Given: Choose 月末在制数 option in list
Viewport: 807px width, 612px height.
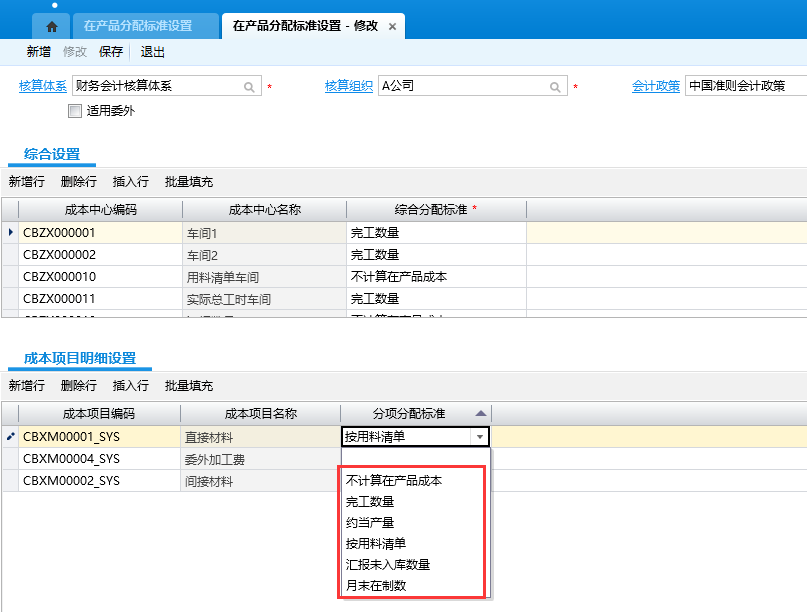Looking at the screenshot, I should tap(376, 585).
